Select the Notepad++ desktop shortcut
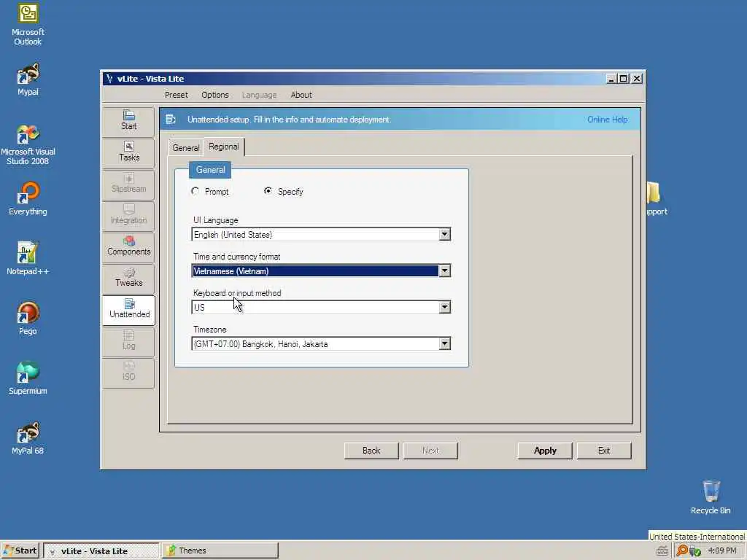 click(x=28, y=259)
